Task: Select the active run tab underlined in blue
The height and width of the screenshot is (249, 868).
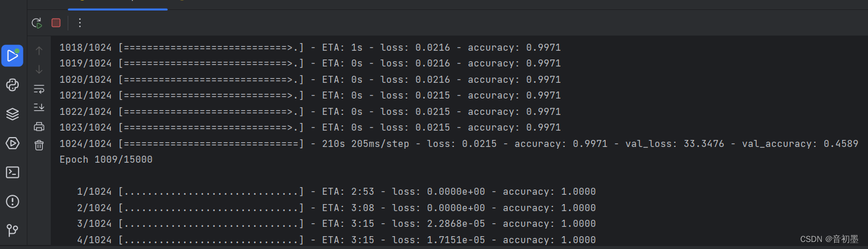Action: pyautogui.click(x=117, y=5)
